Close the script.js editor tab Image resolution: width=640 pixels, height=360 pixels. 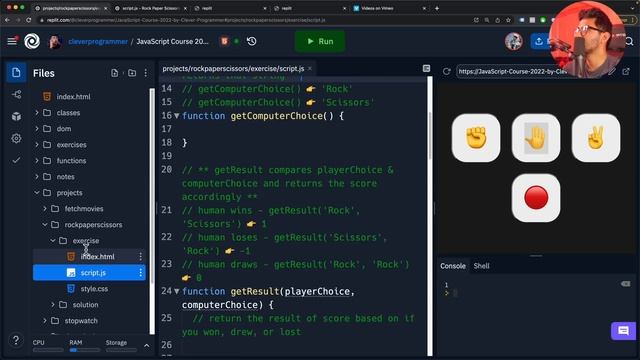[x=310, y=68]
